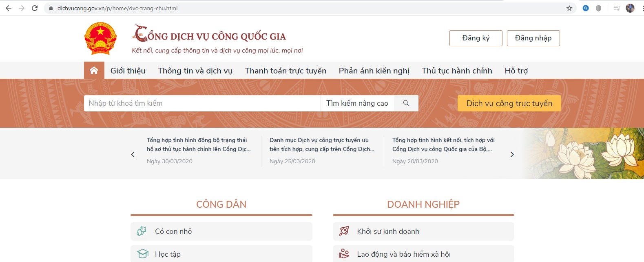
Task: Bookmark this page with the star icon
Action: pyautogui.click(x=569, y=8)
